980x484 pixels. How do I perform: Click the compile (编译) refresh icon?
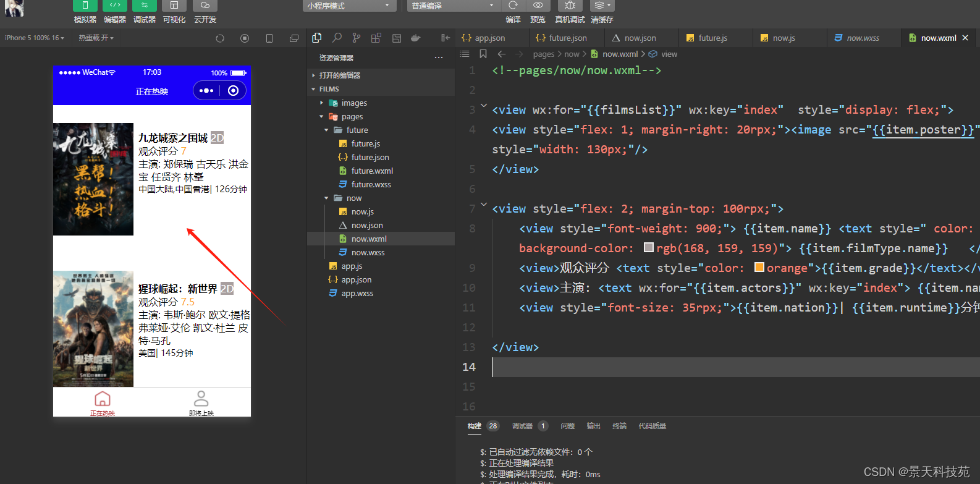point(513,6)
